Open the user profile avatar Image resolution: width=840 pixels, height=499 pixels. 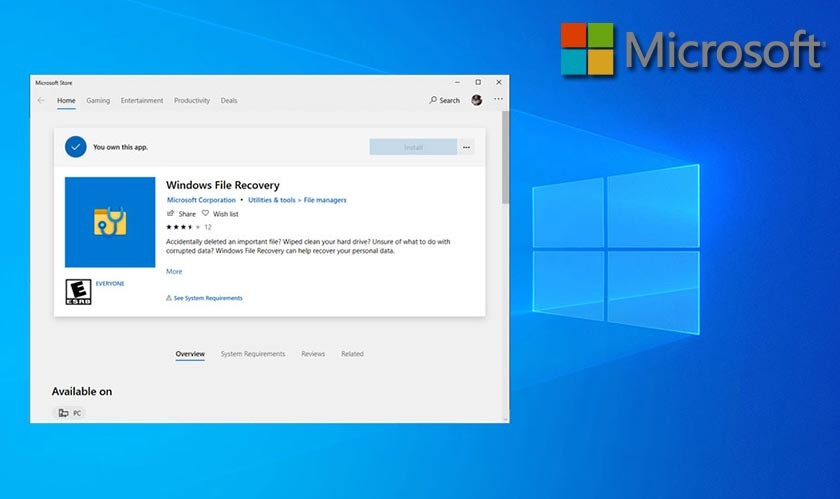coord(476,100)
